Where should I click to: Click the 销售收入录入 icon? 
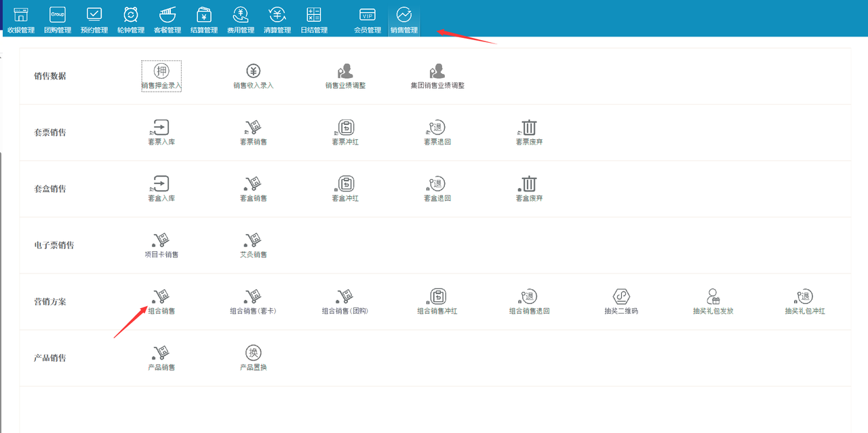tap(253, 71)
